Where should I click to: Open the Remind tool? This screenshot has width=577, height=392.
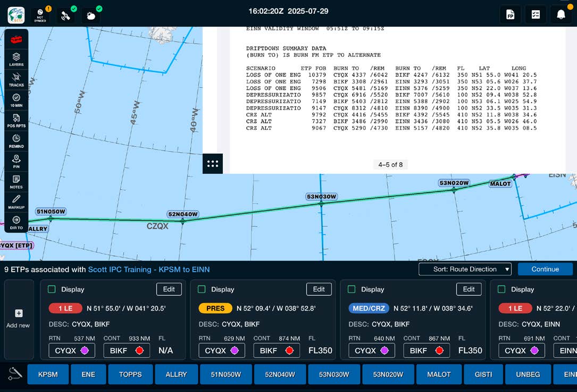(16, 141)
